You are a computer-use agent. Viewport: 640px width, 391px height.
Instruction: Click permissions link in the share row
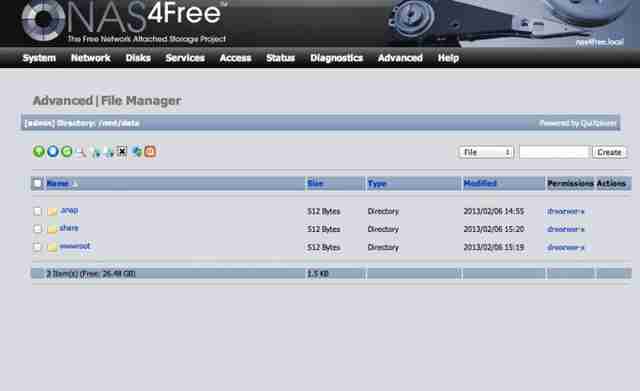point(565,229)
